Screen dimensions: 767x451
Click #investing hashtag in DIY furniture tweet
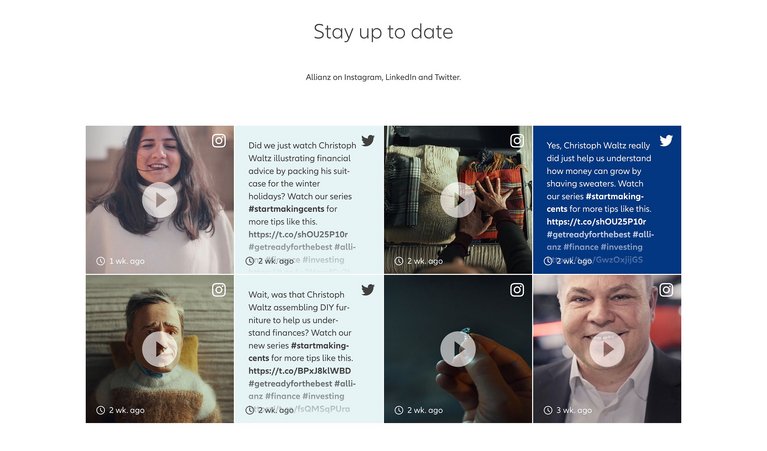(x=323, y=396)
